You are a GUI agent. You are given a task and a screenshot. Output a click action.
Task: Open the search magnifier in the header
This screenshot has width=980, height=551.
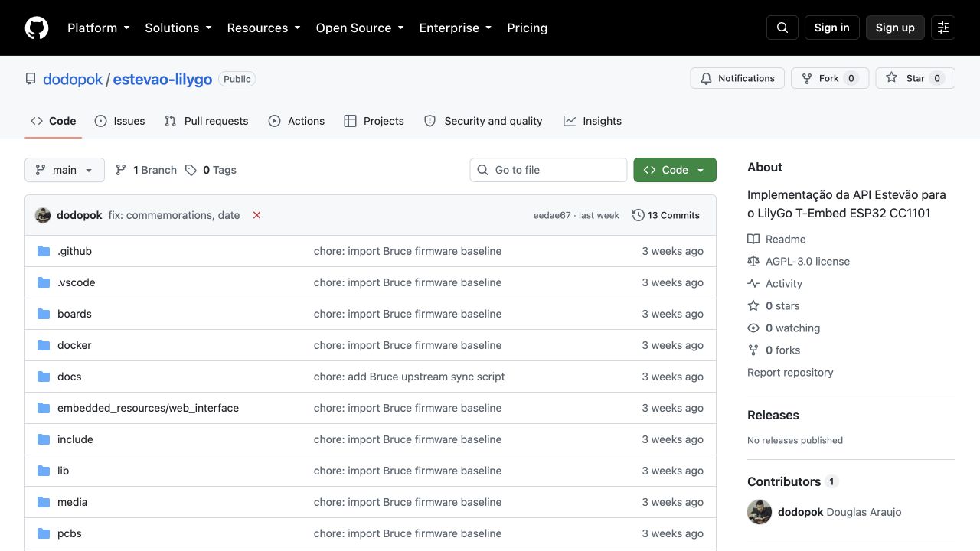tap(782, 28)
